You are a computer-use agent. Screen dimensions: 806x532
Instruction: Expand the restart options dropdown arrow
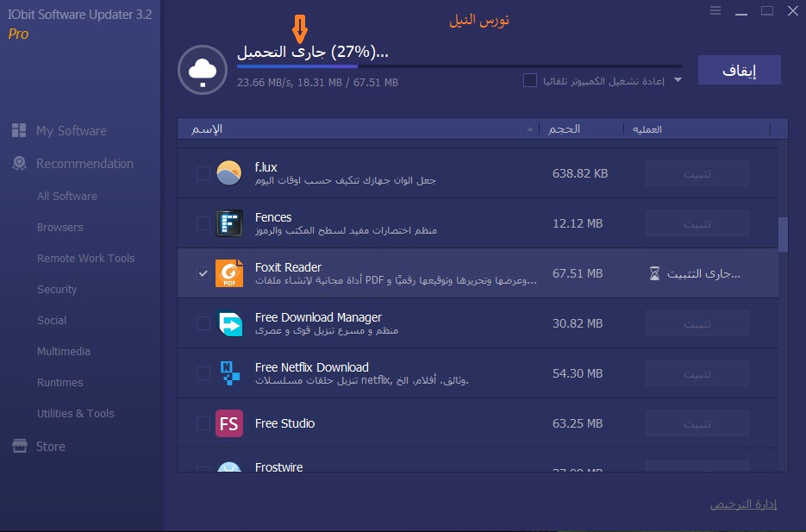point(678,80)
